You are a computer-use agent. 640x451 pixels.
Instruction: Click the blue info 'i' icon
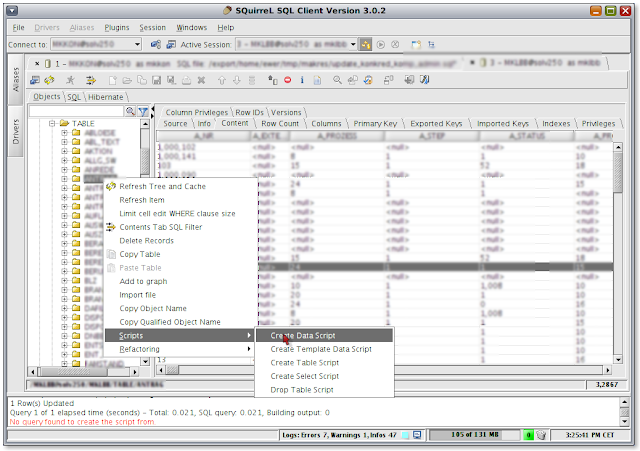click(x=302, y=80)
